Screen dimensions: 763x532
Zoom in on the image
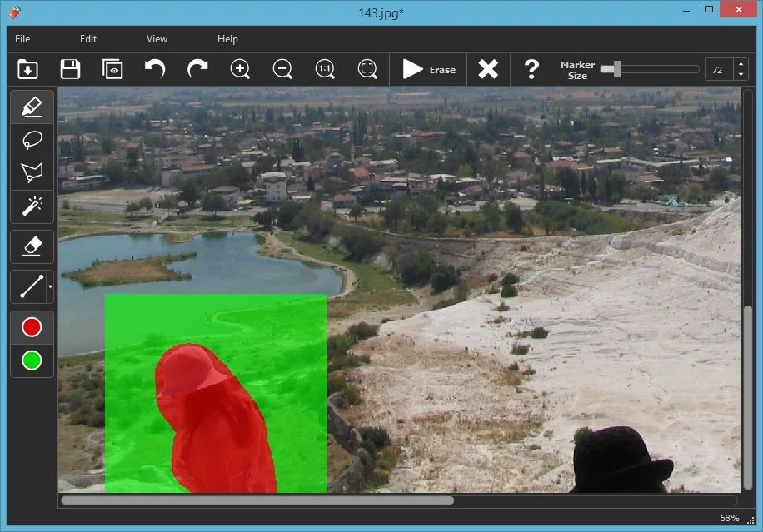(x=240, y=69)
